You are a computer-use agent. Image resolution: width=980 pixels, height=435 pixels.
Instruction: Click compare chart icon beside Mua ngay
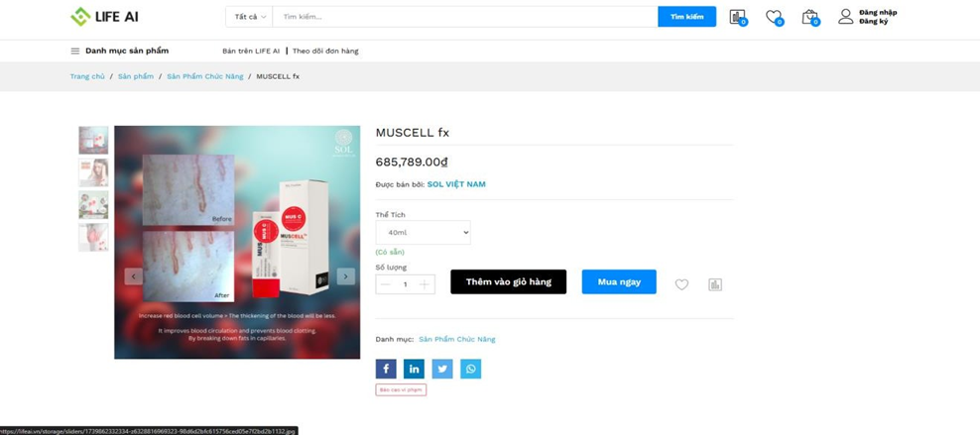[715, 284]
